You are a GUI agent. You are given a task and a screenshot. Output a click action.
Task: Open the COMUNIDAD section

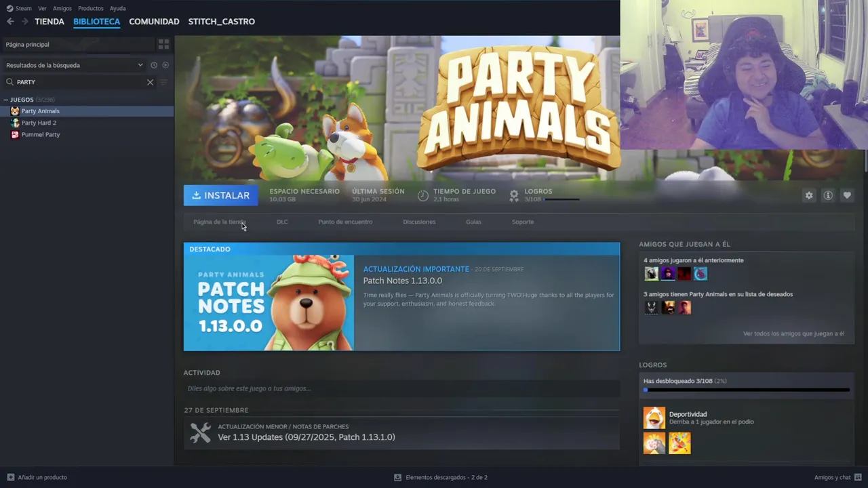pyautogui.click(x=154, y=22)
